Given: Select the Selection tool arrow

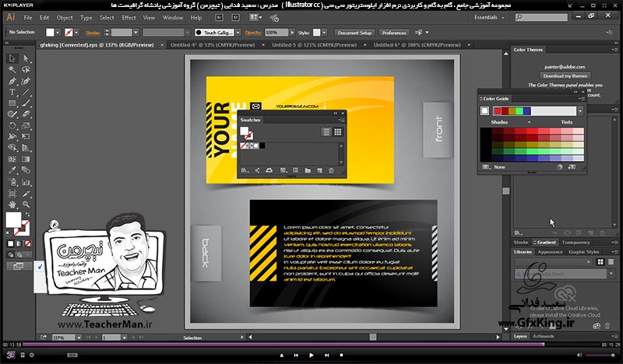Looking at the screenshot, I should (x=12, y=58).
